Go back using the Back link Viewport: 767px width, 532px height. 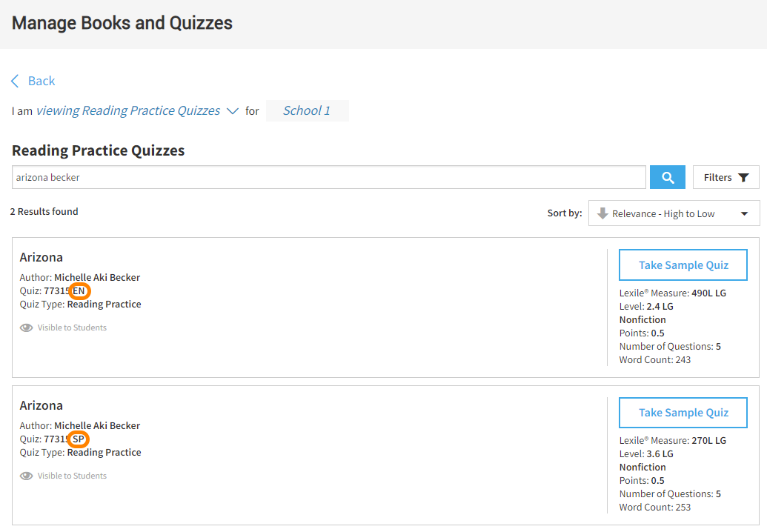pos(33,81)
